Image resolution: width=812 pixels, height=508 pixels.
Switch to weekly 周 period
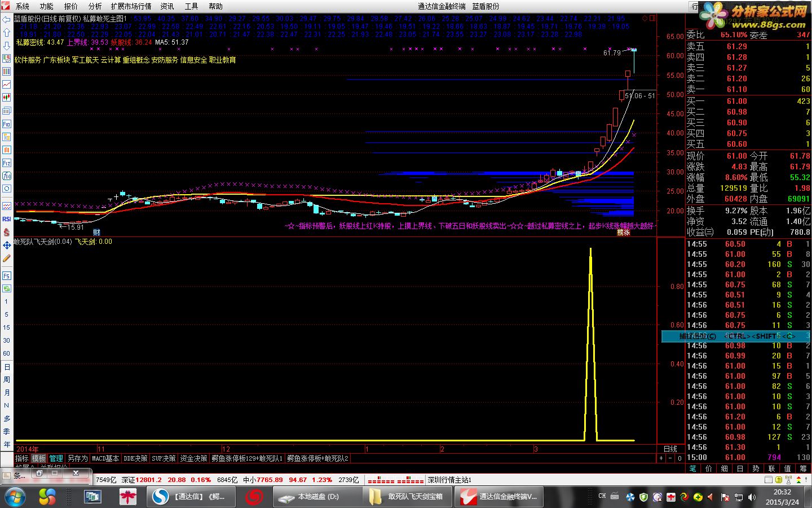[x=7, y=380]
